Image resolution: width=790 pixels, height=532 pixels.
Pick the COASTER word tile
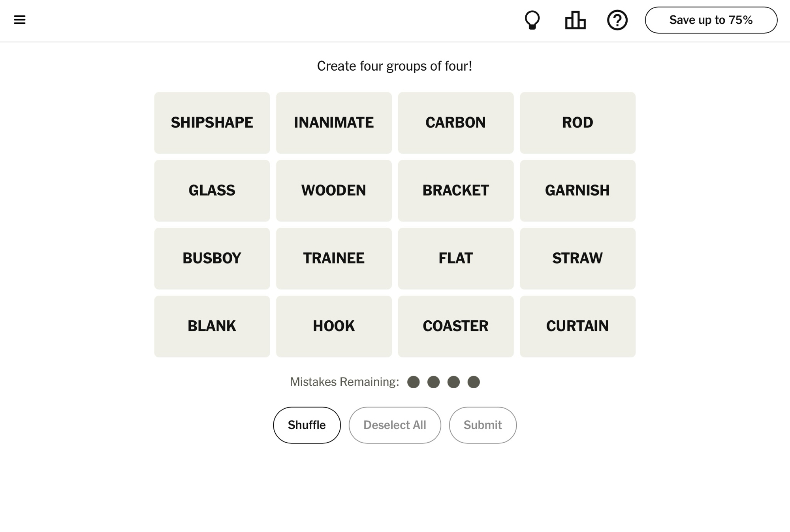coord(455,327)
